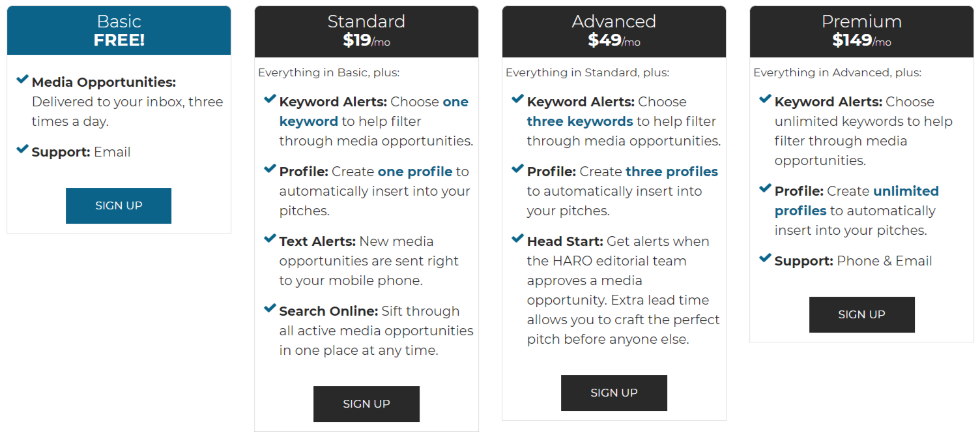Image resolution: width=980 pixels, height=437 pixels.
Task: Click the Premium $149/mo plan header
Action: pos(861,31)
